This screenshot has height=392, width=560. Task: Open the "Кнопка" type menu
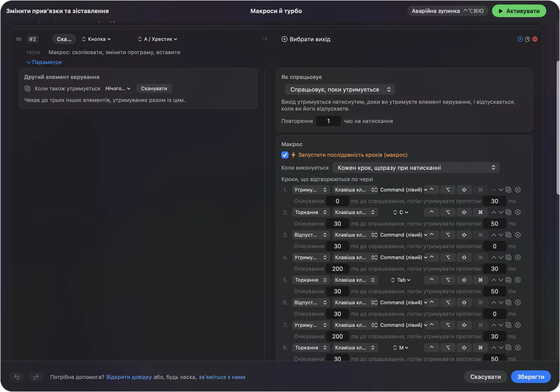coord(96,39)
